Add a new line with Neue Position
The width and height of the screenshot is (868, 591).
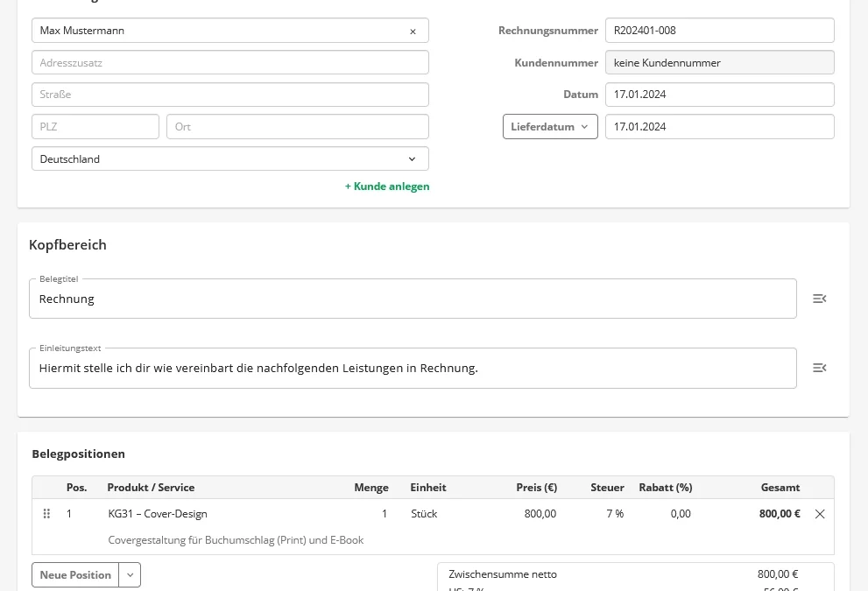tap(75, 575)
